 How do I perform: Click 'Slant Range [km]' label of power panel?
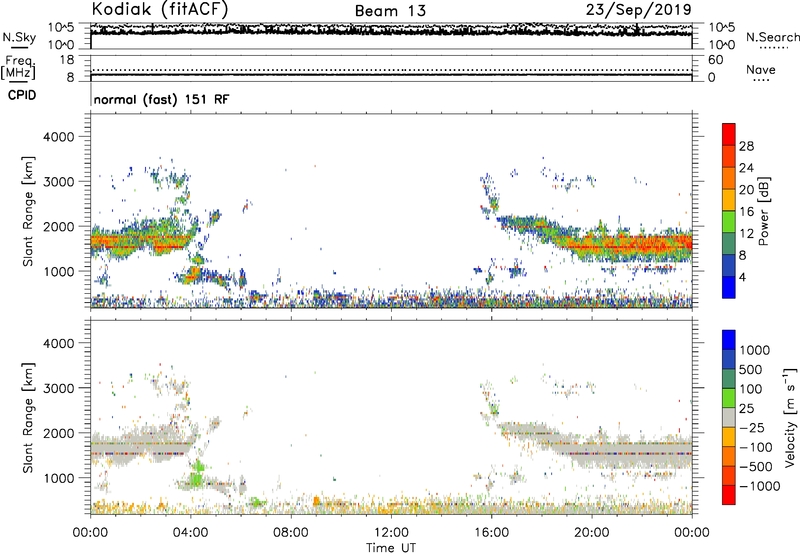click(x=28, y=211)
